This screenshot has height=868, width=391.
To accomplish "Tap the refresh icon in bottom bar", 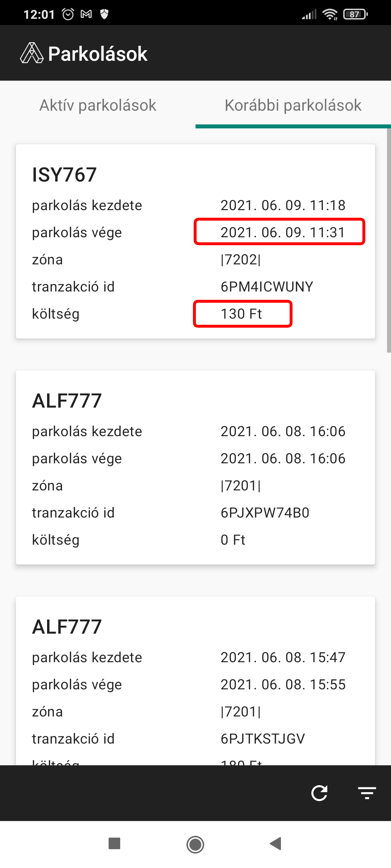I will tap(319, 793).
